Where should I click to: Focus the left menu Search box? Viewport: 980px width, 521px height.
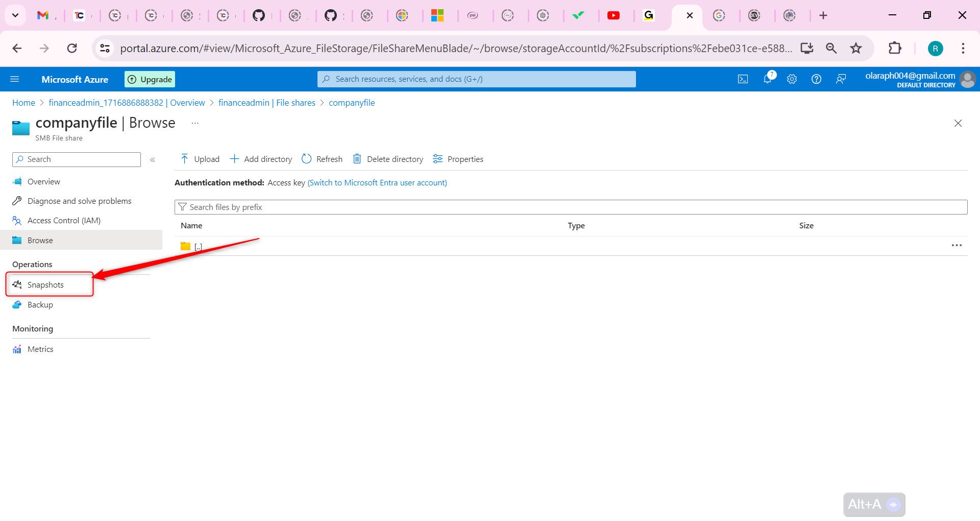tap(77, 159)
